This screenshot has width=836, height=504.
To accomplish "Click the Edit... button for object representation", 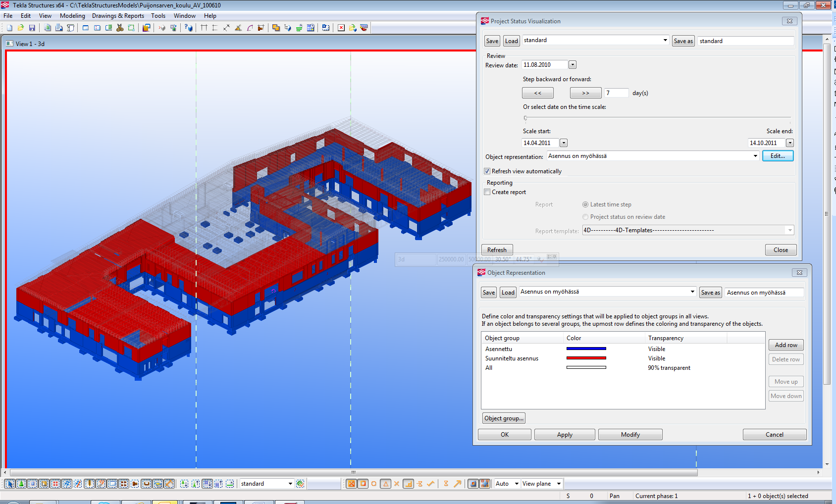I will pyautogui.click(x=778, y=156).
